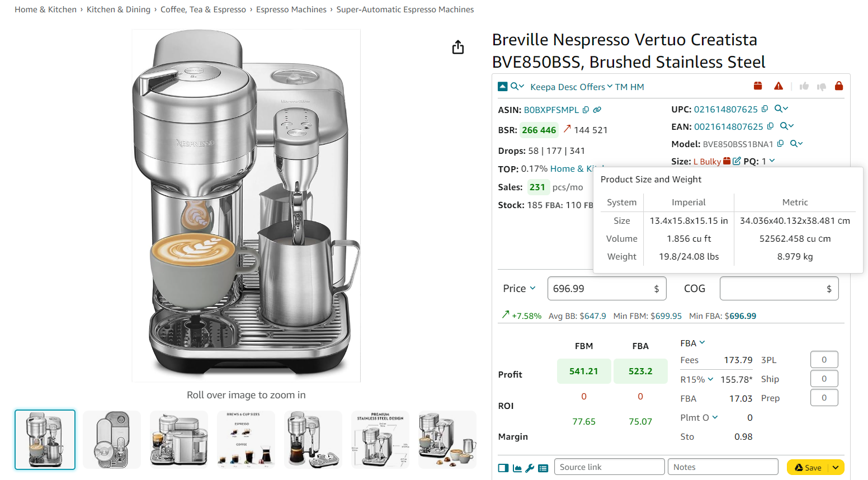Click the share icon above product image
Image resolution: width=868 pixels, height=480 pixels.
point(458,48)
